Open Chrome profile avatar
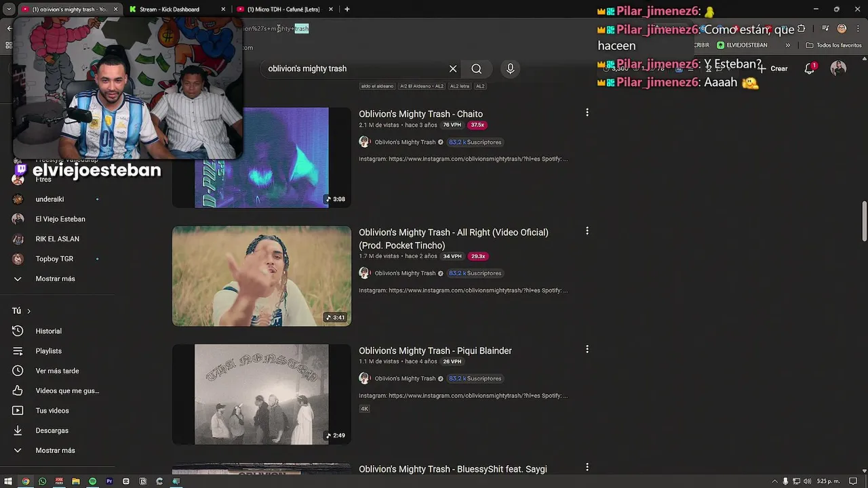This screenshot has width=868, height=488. click(x=842, y=28)
